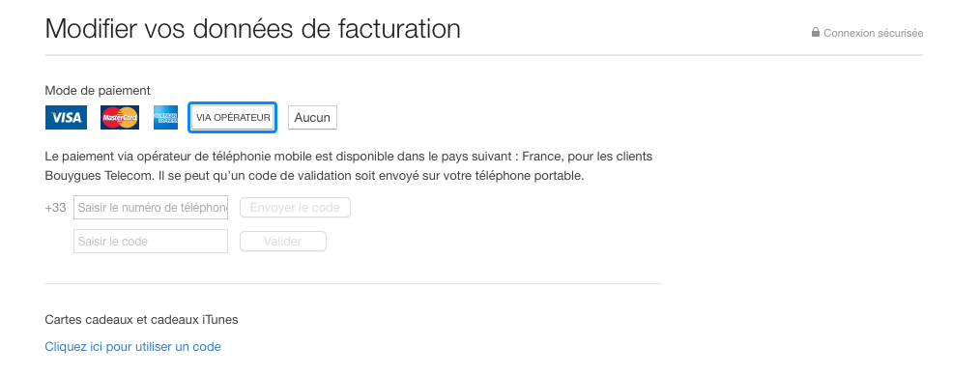Click the word France in the description
The width and height of the screenshot is (980, 376).
click(x=544, y=157)
